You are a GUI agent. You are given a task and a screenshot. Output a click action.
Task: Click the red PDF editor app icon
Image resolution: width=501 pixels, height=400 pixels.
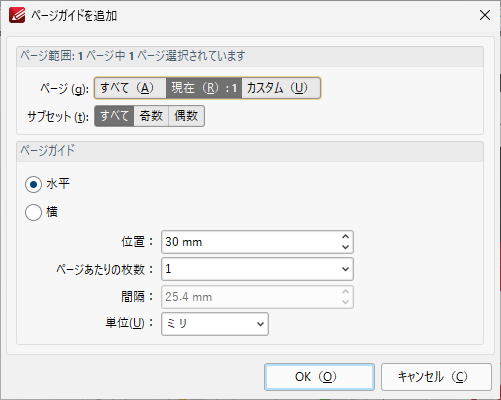click(17, 15)
